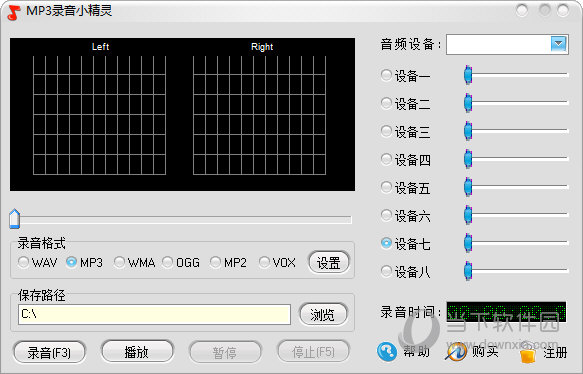Click the 设备八 volume slider handle
This screenshot has height=374, width=583.
468,270
